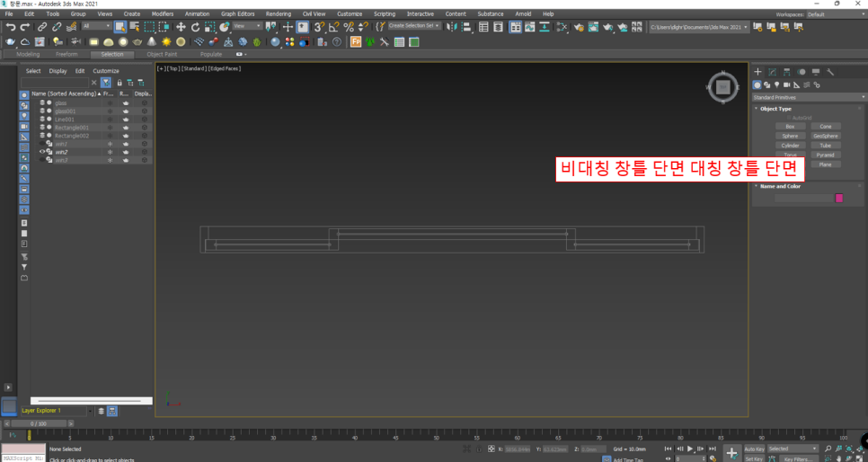
Task: Open the Rendering menu
Action: 279,13
